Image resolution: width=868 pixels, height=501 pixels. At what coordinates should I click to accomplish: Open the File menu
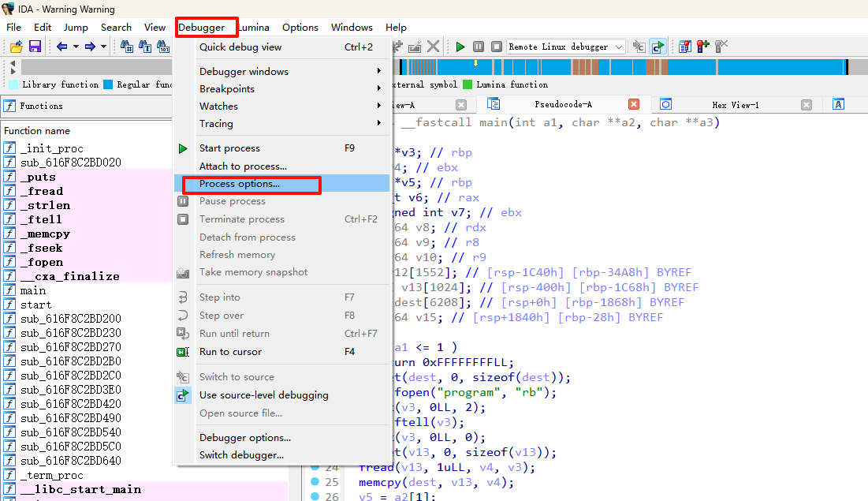coord(14,27)
